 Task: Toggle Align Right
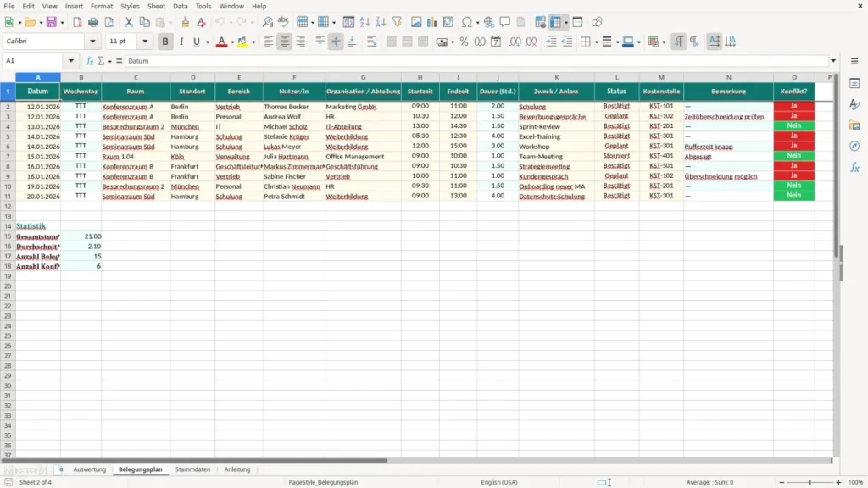301,42
